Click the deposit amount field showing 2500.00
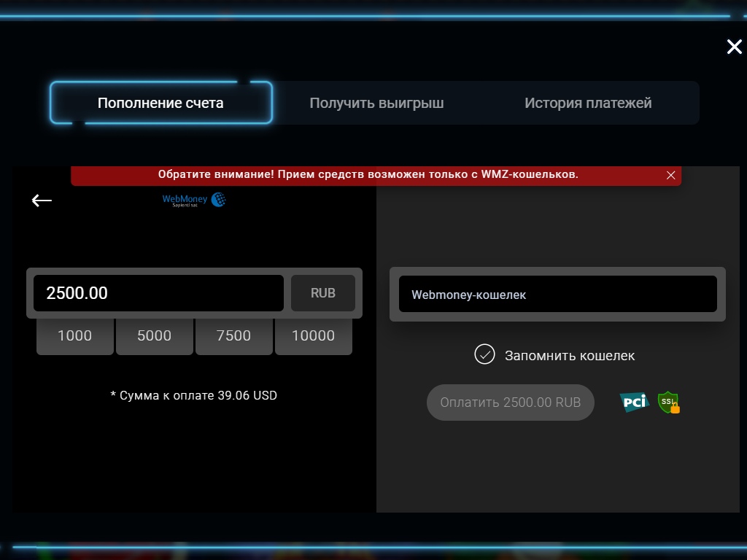 click(x=158, y=293)
